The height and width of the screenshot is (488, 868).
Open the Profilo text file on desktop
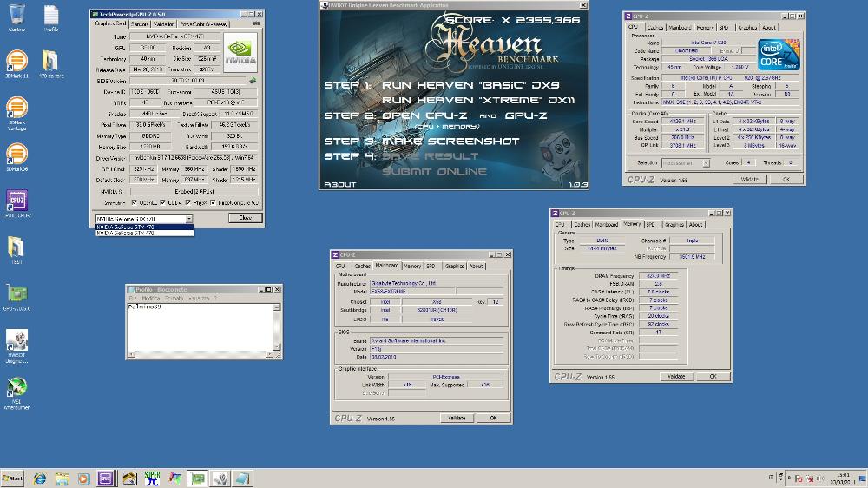(x=51, y=17)
